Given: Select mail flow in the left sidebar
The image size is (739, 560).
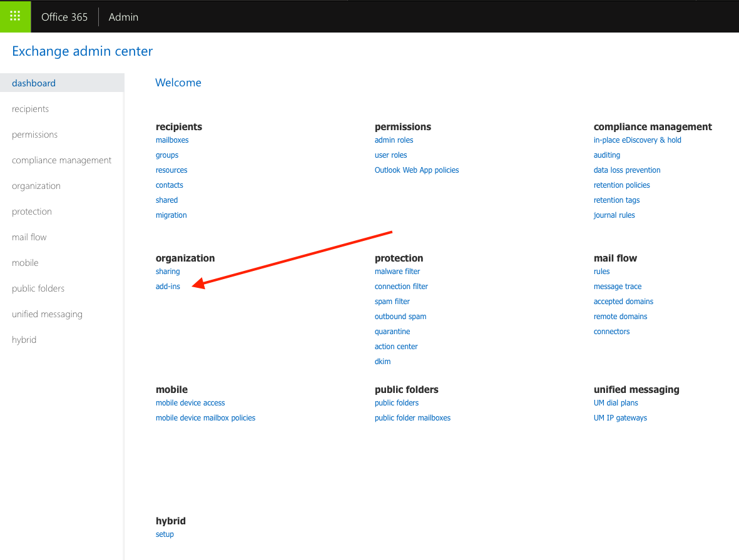Looking at the screenshot, I should [x=29, y=237].
